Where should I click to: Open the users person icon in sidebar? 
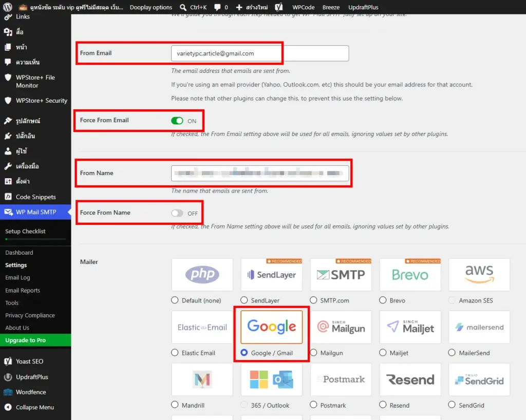coord(8,151)
